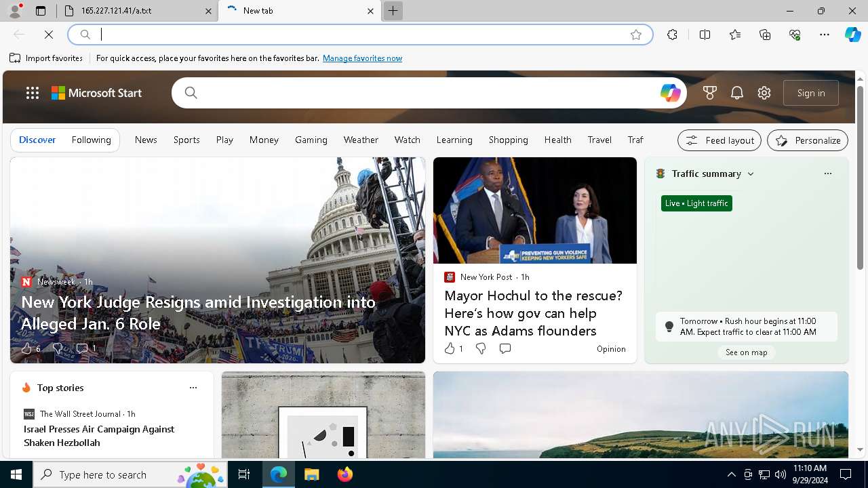Open Top stories more options

tap(193, 388)
